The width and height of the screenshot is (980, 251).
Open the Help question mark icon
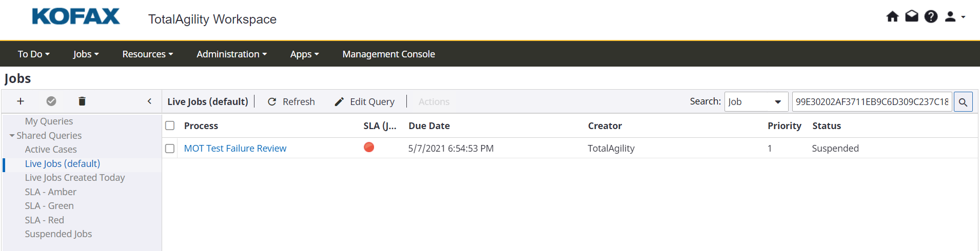931,17
